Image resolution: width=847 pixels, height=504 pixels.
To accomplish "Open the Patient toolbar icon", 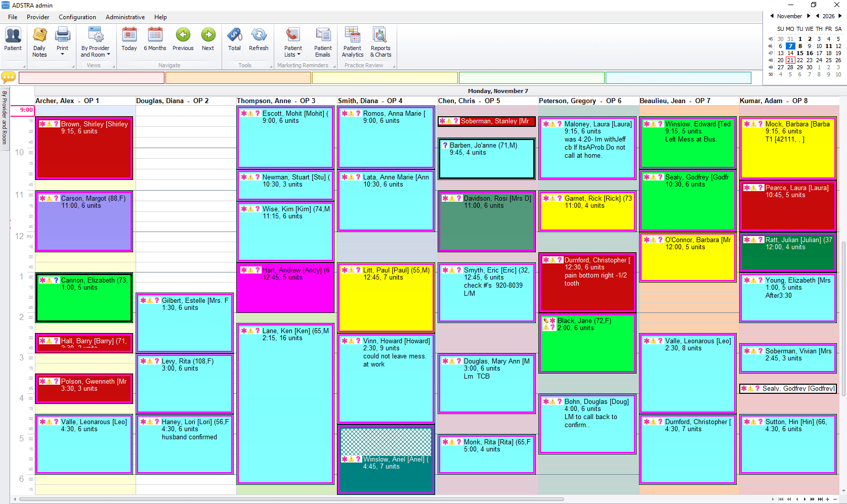I will pos(13,39).
